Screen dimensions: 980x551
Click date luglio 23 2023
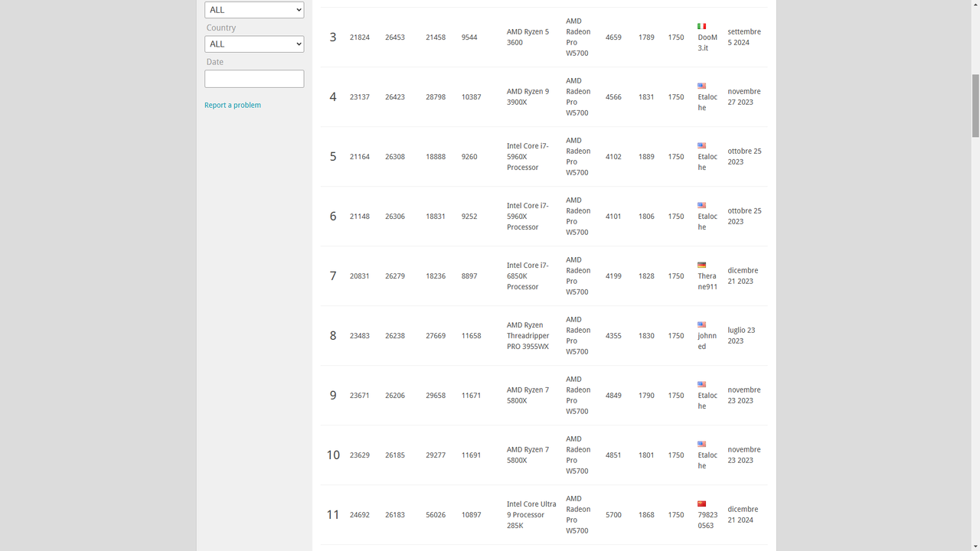(x=741, y=336)
